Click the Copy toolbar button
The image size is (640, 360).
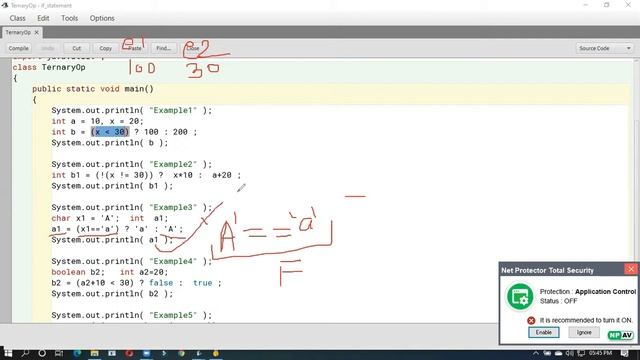[x=105, y=48]
